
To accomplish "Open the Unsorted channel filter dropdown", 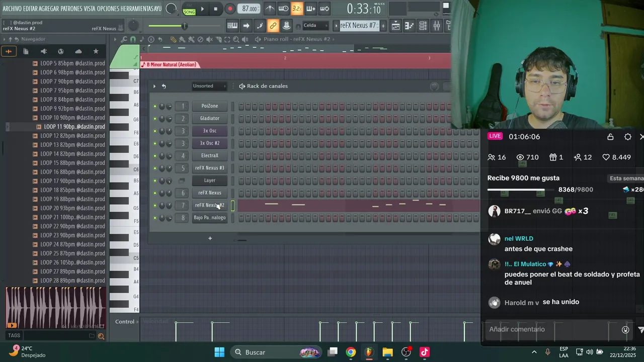I will pos(209,86).
